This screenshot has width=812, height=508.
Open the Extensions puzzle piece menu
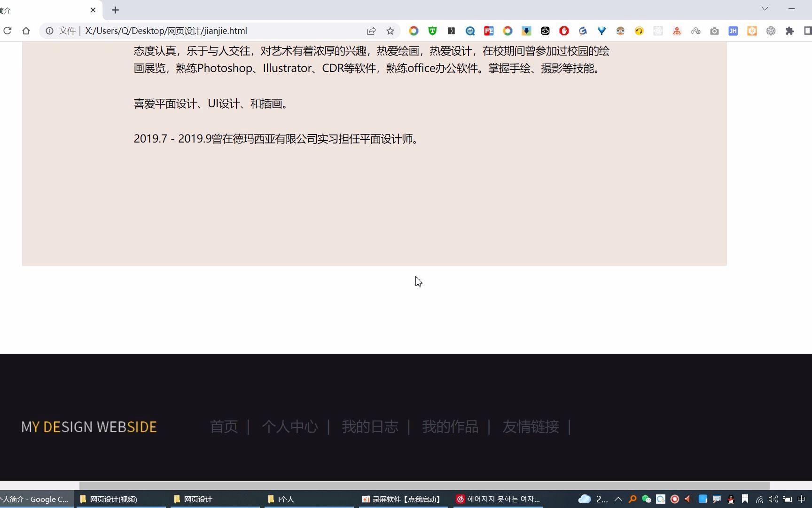point(789,31)
